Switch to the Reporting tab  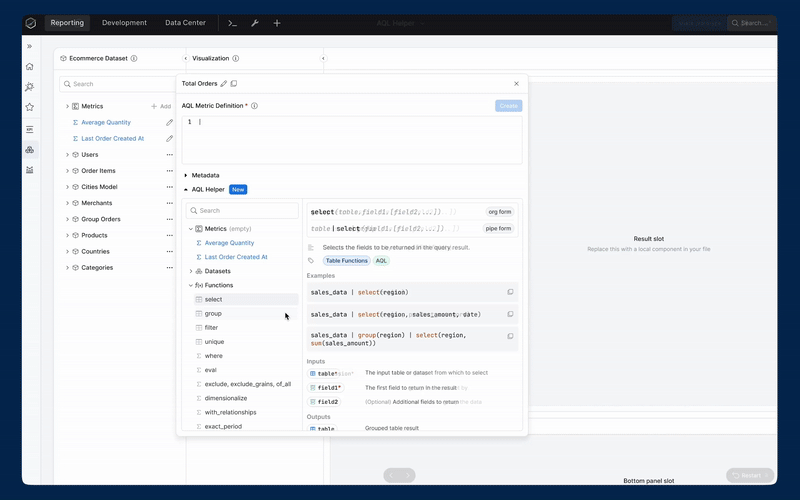coord(67,23)
